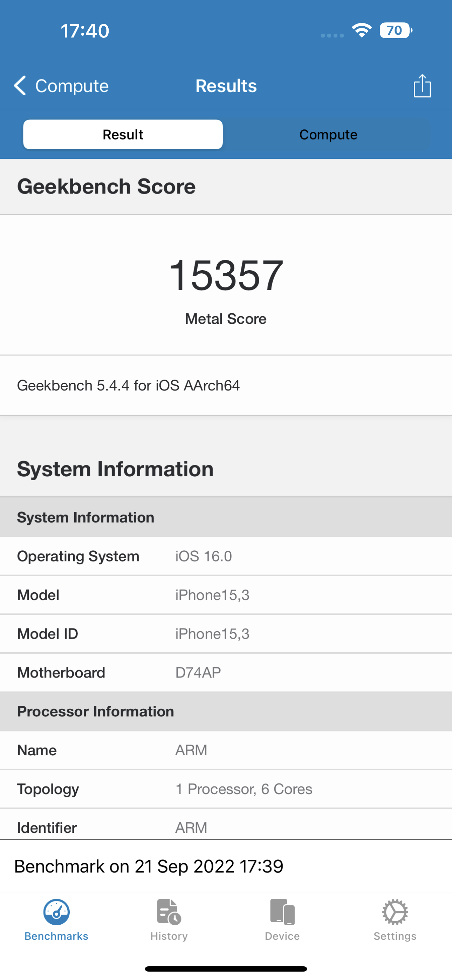Tap the battery level indicator
This screenshot has width=452, height=980.
395,30
